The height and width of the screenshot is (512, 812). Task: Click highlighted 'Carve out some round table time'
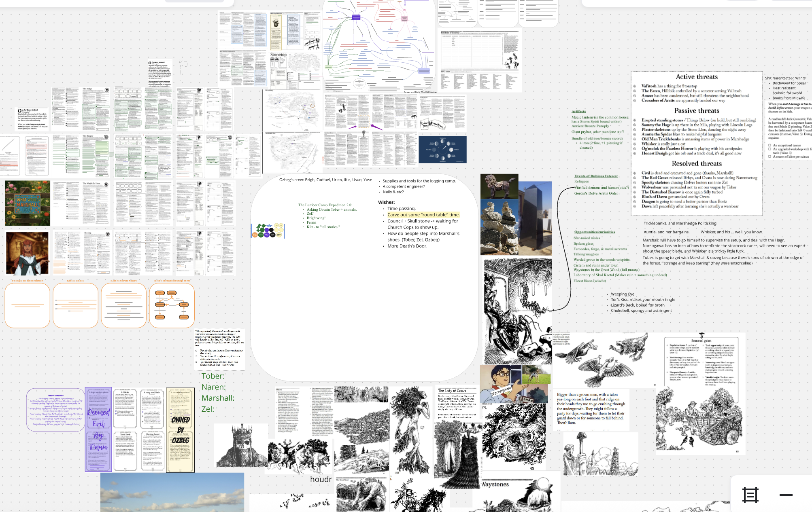tap(423, 215)
